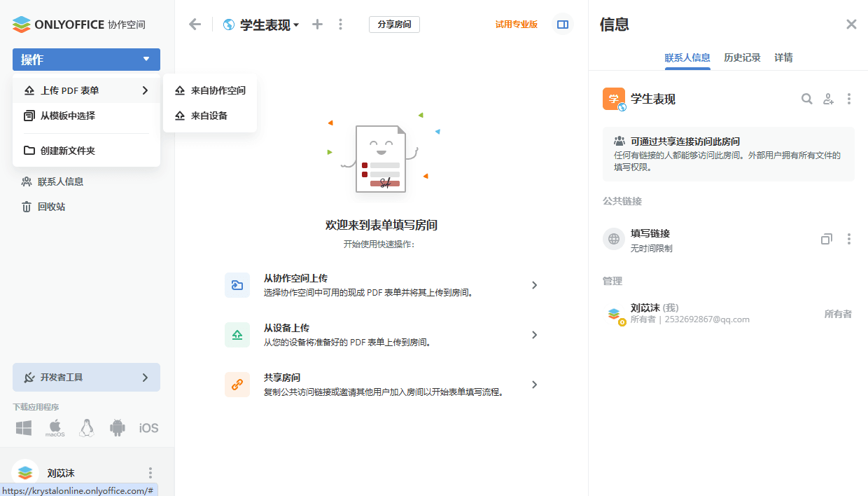Choose 来自设备 in the submenu

click(x=210, y=116)
